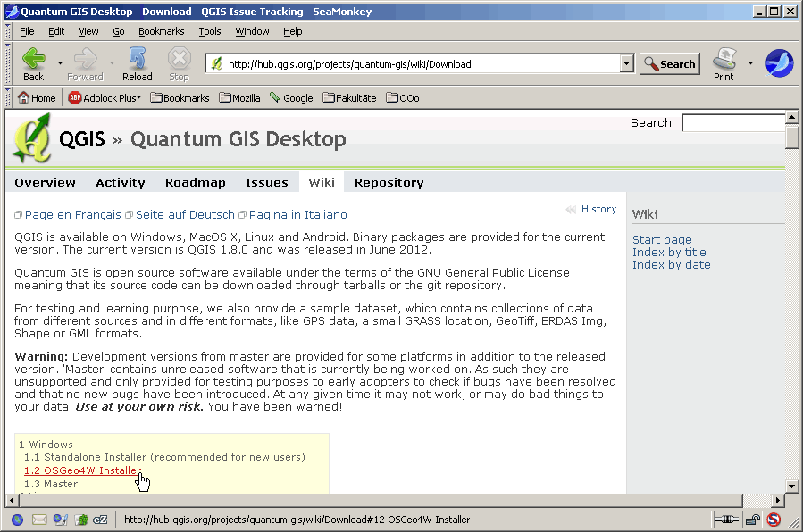Click the QGIS logo image
Image resolution: width=803 pixels, height=532 pixels.
click(x=32, y=138)
